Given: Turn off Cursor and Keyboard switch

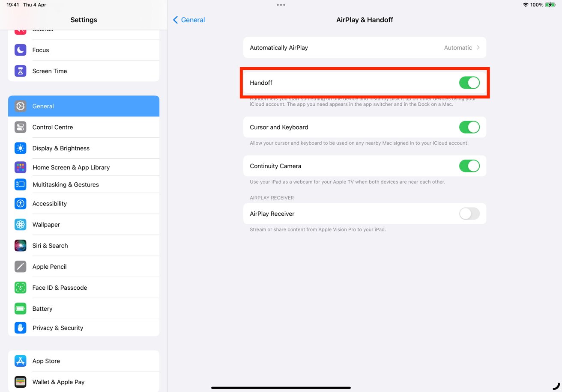Looking at the screenshot, I should [x=469, y=127].
